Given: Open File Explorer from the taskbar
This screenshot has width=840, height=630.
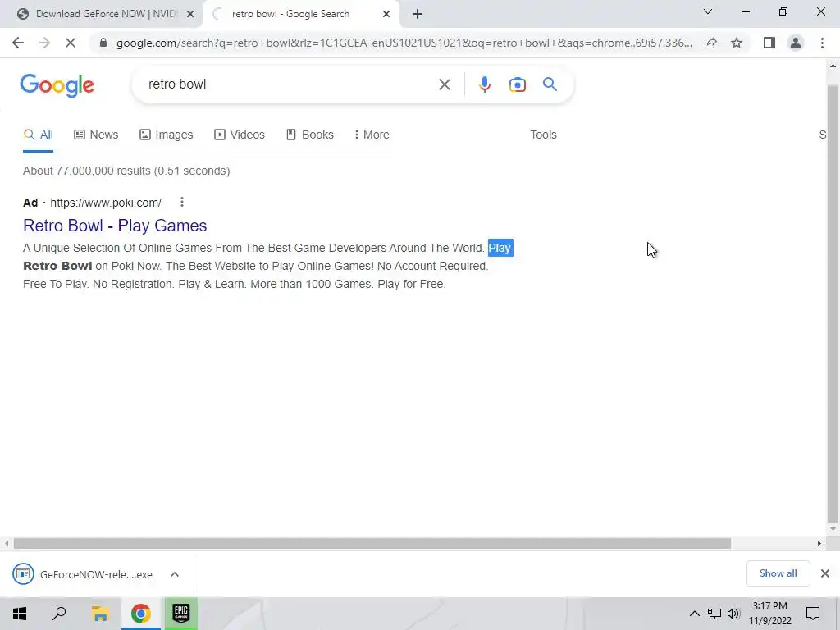Looking at the screenshot, I should (99, 614).
